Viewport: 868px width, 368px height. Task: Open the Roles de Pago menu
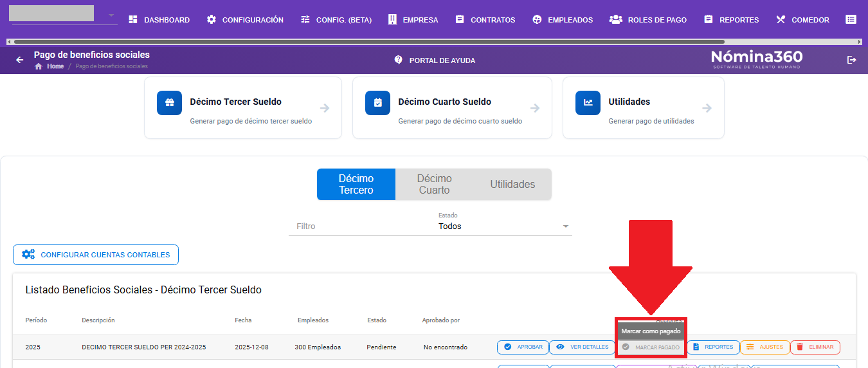[648, 20]
